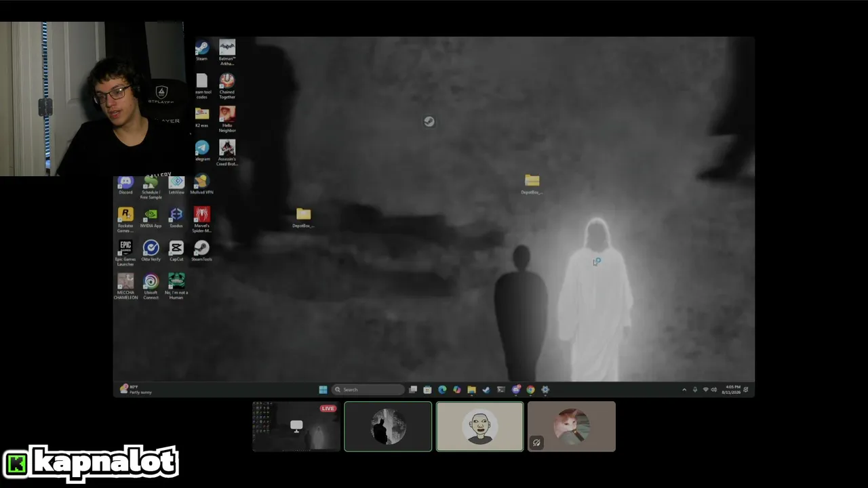868x488 pixels.
Task: Select the cat avatar participant tile
Action: 572,426
